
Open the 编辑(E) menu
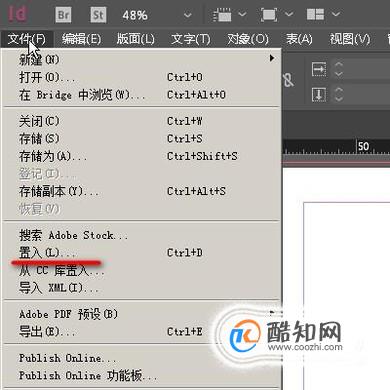click(x=81, y=39)
